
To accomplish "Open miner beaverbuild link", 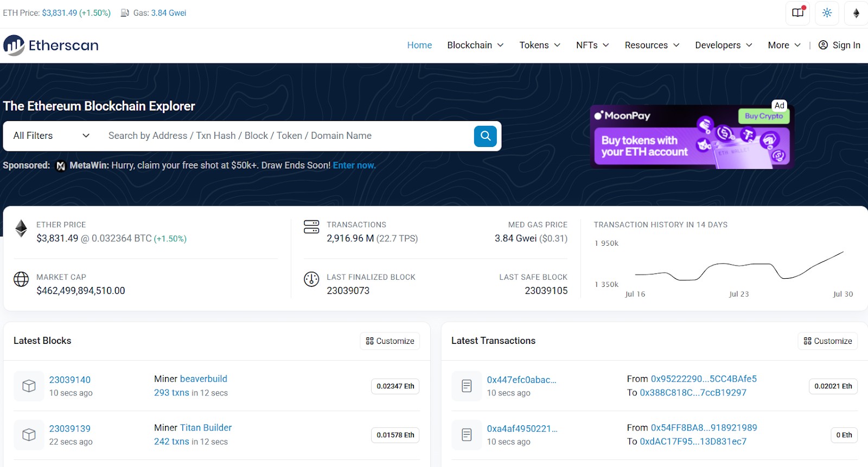I will click(203, 379).
